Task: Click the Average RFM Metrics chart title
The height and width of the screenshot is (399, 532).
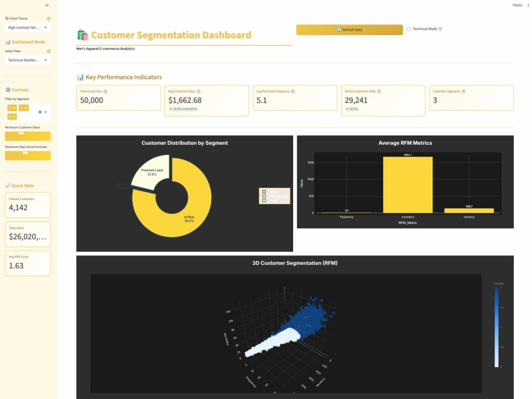Action: pos(405,143)
